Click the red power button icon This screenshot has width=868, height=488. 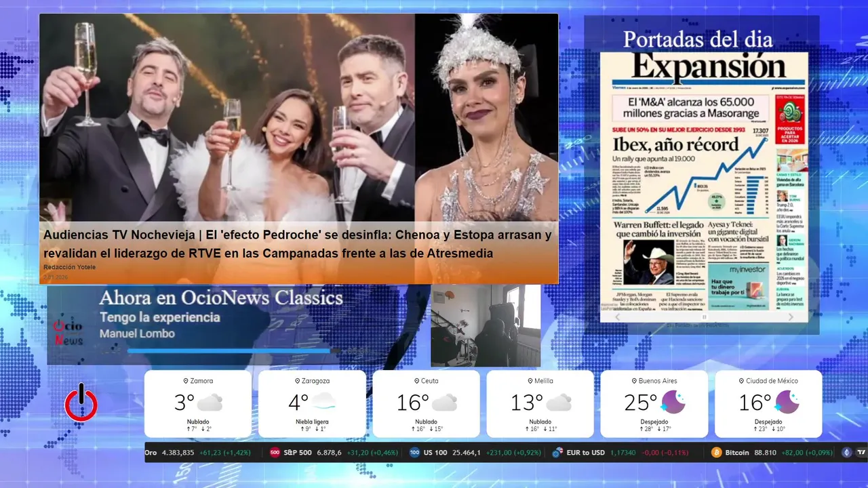81,403
